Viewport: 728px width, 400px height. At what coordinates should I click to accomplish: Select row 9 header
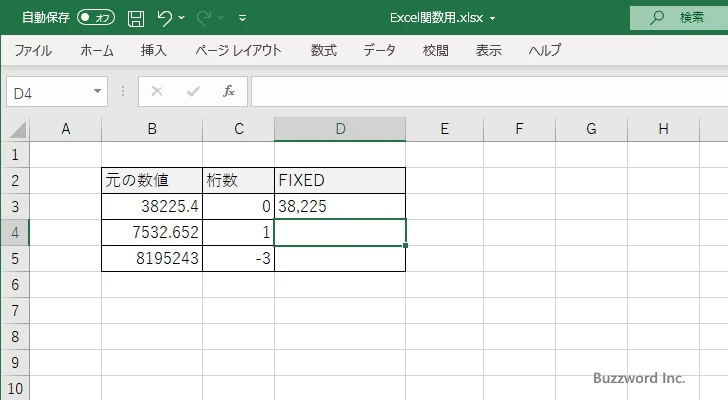click(15, 362)
